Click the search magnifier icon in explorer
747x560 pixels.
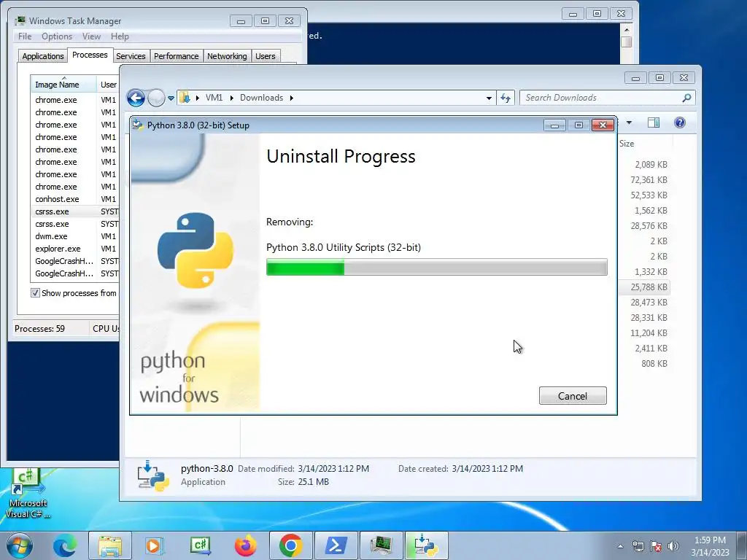click(686, 98)
